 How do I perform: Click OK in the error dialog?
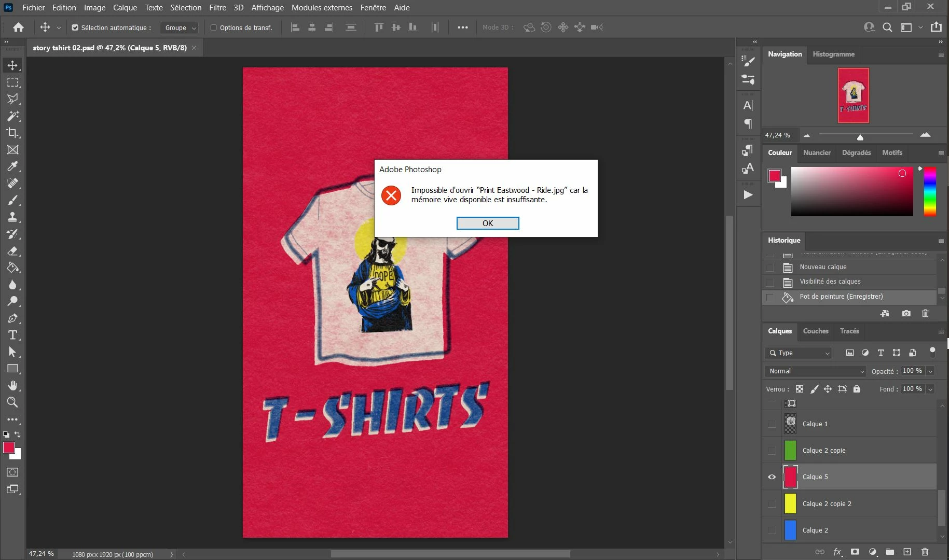pyautogui.click(x=488, y=223)
